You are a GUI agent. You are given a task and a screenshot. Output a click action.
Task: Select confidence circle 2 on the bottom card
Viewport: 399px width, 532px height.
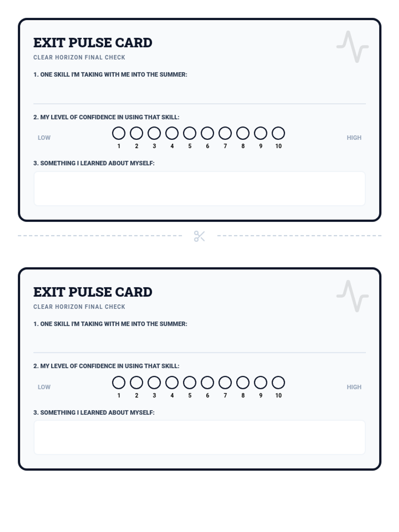(136, 382)
